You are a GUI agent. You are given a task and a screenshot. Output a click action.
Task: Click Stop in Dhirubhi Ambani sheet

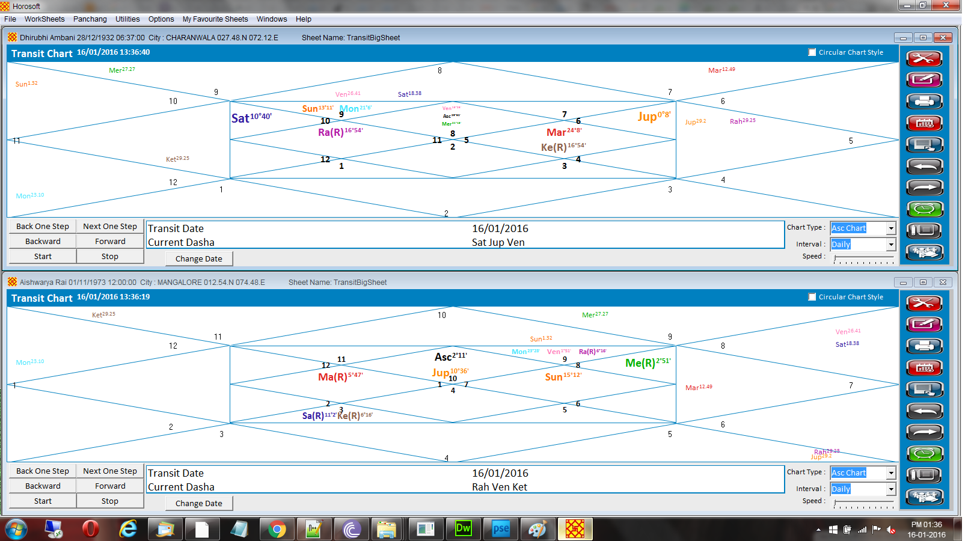(110, 257)
